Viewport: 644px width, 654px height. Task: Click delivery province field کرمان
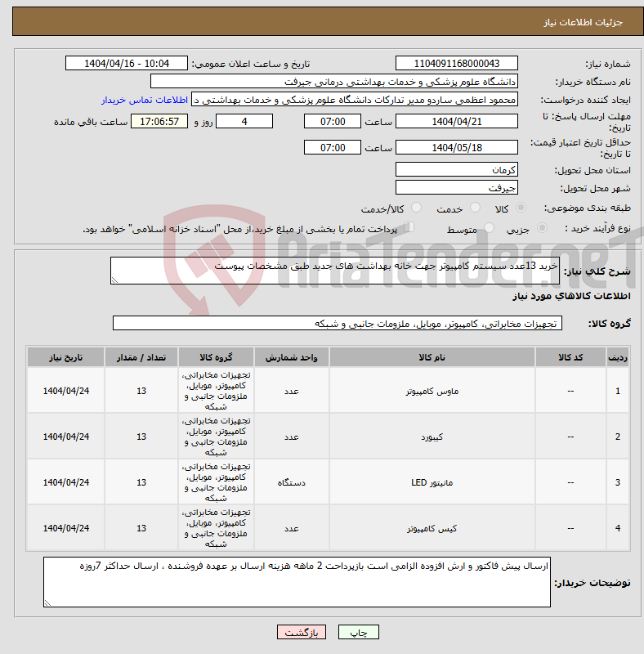[456, 169]
